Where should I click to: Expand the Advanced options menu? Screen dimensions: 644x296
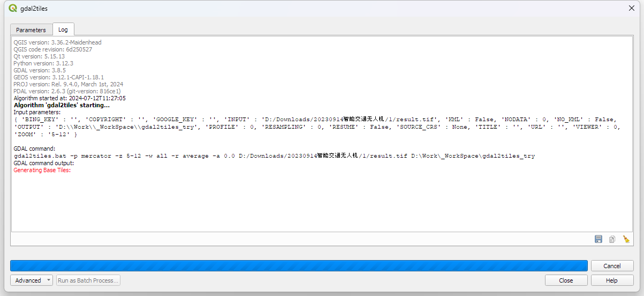pyautogui.click(x=32, y=280)
